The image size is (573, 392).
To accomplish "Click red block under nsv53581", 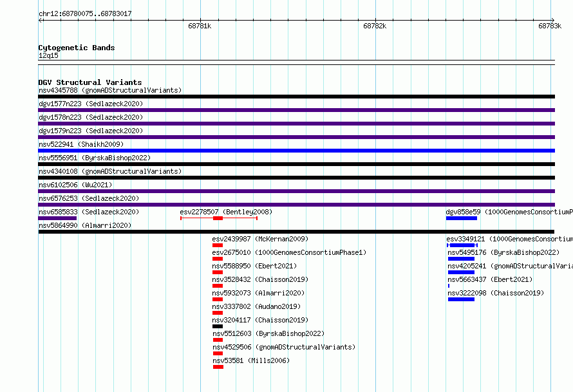I will pyautogui.click(x=218, y=367).
